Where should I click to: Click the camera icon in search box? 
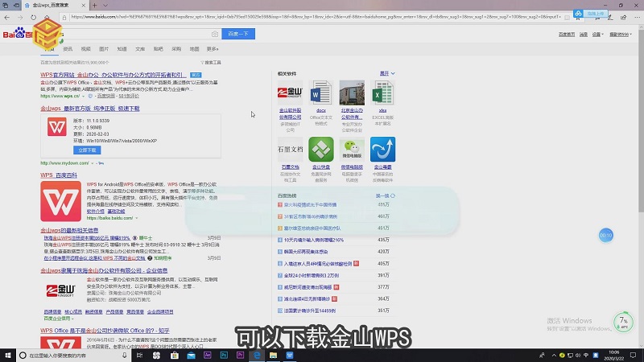214,34
